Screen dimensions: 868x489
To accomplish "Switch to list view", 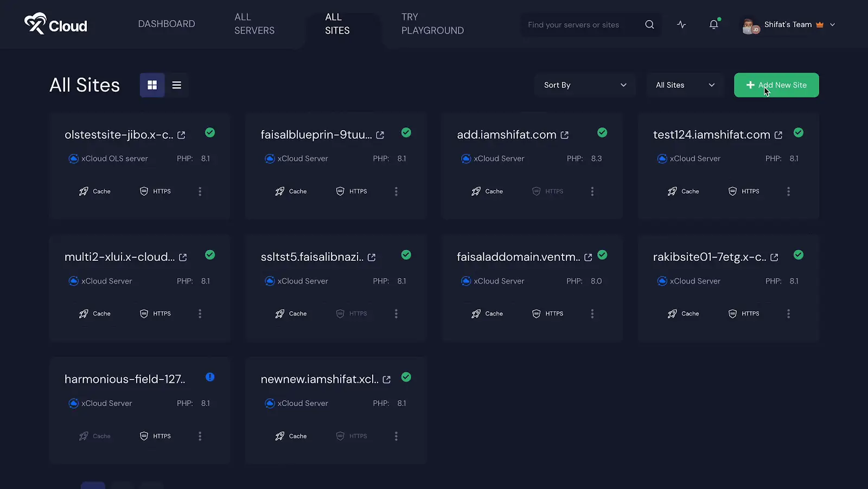I will (177, 85).
